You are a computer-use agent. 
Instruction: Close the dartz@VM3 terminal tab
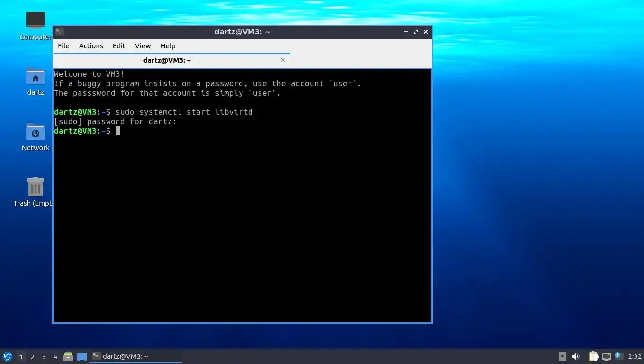click(x=283, y=60)
